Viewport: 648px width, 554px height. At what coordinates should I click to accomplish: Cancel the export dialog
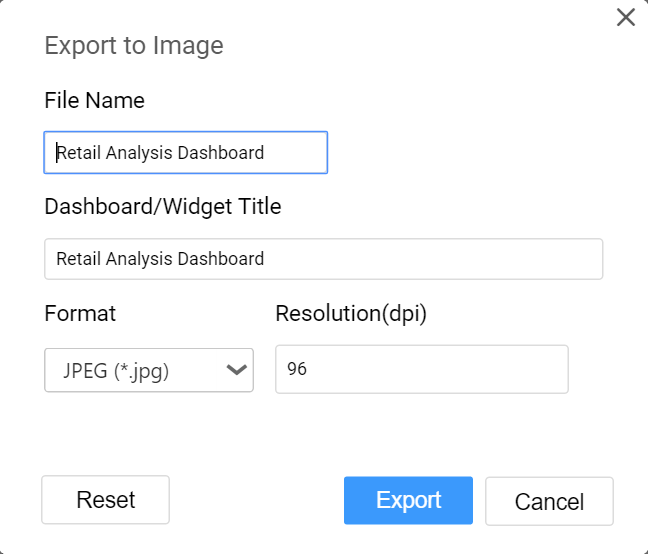(x=549, y=502)
